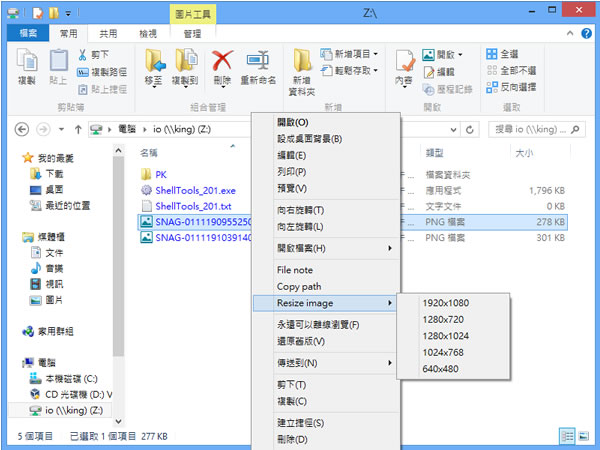This screenshot has width=600, height=450.
Task: Click Copy path in the context menu
Action: (327, 286)
